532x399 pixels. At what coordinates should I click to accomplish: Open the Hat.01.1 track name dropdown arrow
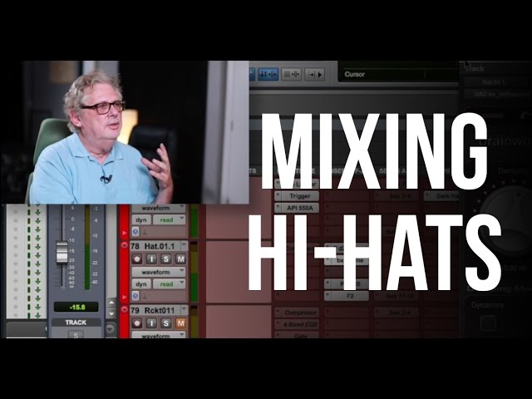[184, 245]
